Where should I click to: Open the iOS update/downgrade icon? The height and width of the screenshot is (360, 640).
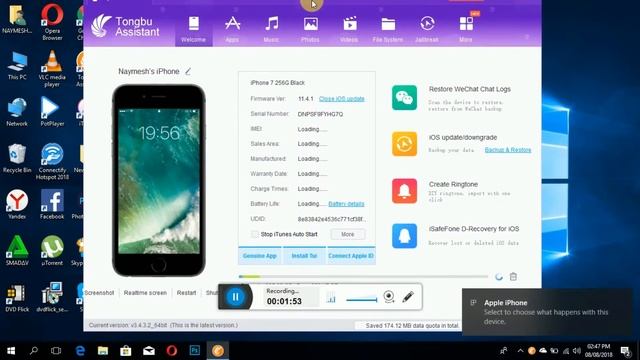tap(404, 144)
